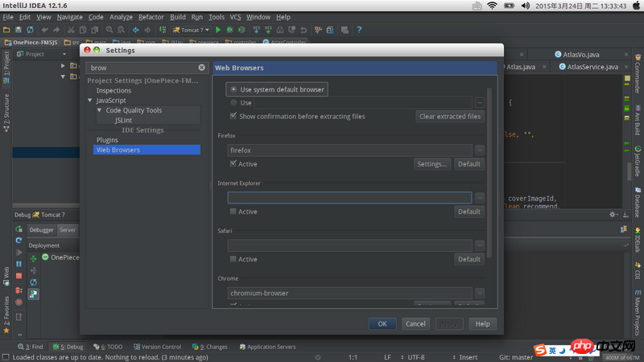Click the VCS Update Project icon
Screen dimensions: 644x362
(x=256, y=30)
